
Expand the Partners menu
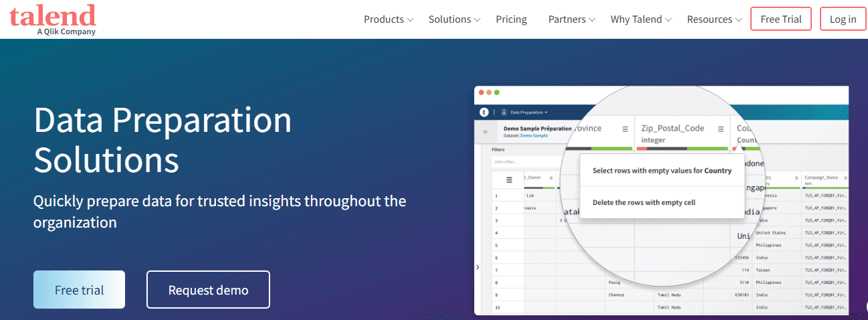[572, 19]
